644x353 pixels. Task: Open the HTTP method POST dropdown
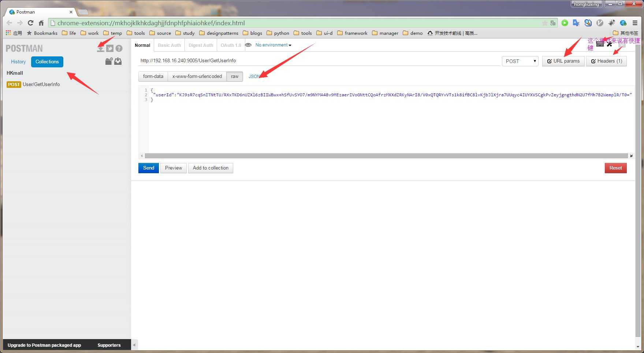click(520, 61)
